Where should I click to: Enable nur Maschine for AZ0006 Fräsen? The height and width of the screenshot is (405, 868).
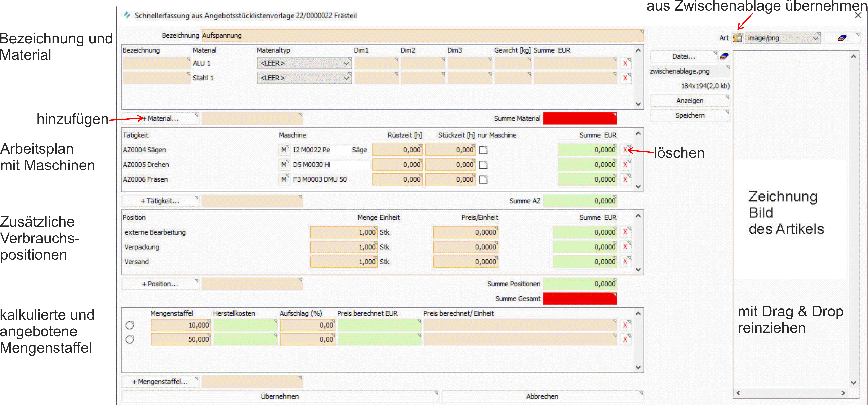pos(483,180)
